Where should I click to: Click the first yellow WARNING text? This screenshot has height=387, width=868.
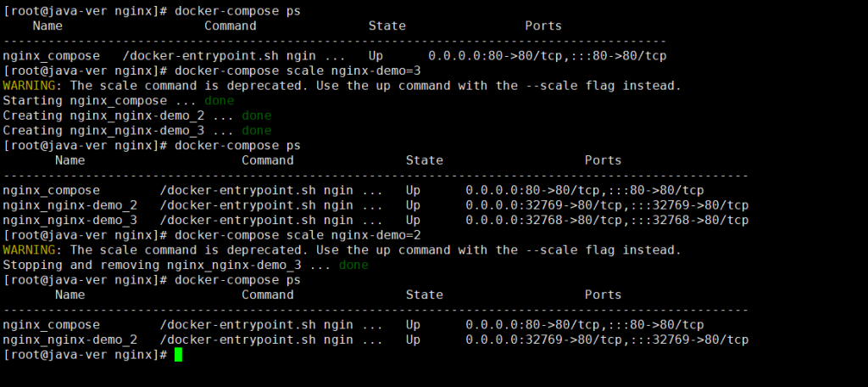click(x=31, y=86)
